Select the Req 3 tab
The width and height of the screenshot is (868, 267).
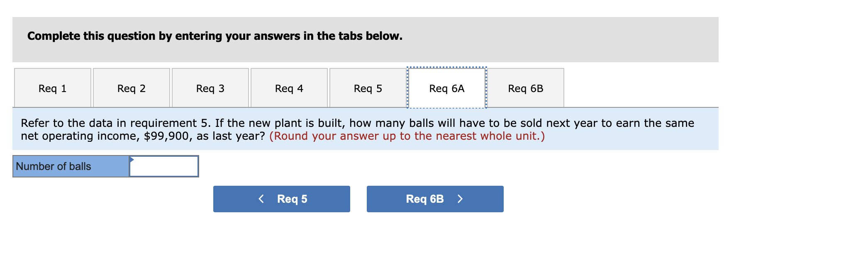point(210,88)
